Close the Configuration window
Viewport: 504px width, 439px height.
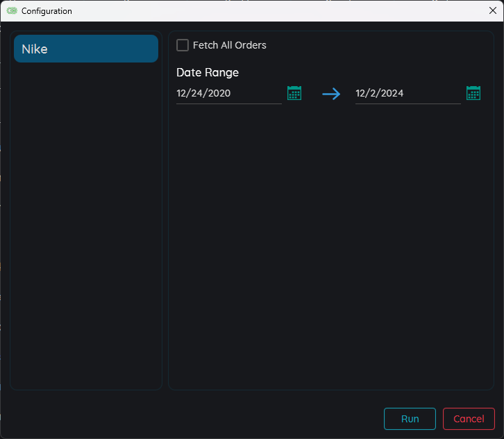[492, 11]
